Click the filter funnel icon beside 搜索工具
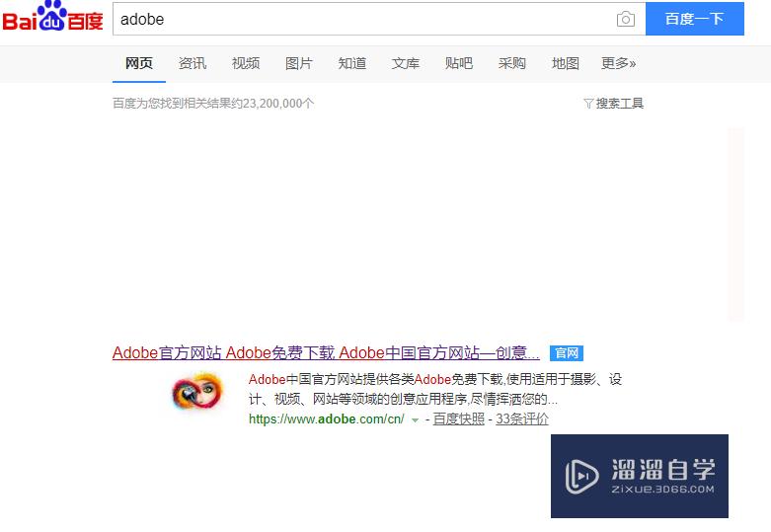This screenshot has height=532, width=771. click(x=588, y=104)
